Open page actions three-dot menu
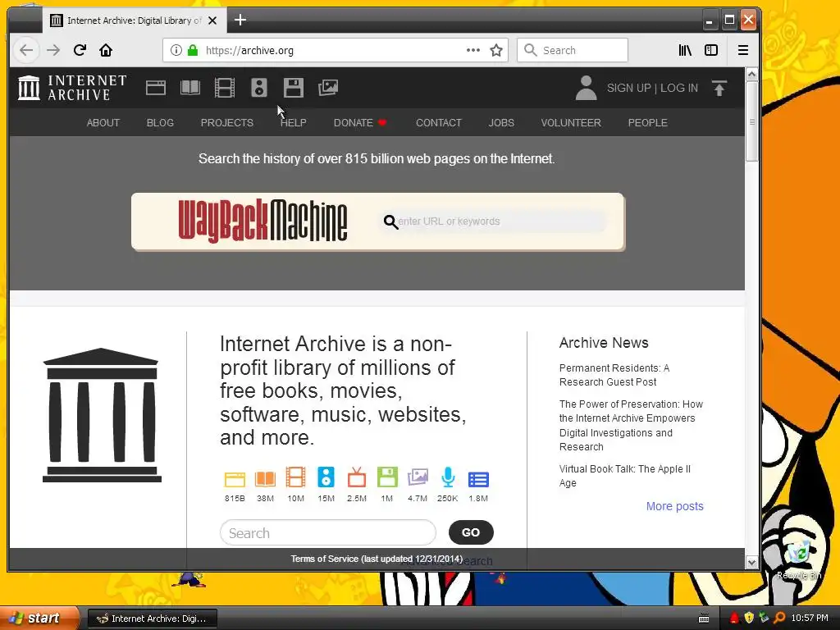Viewport: 840px width, 630px height. pyautogui.click(x=473, y=50)
